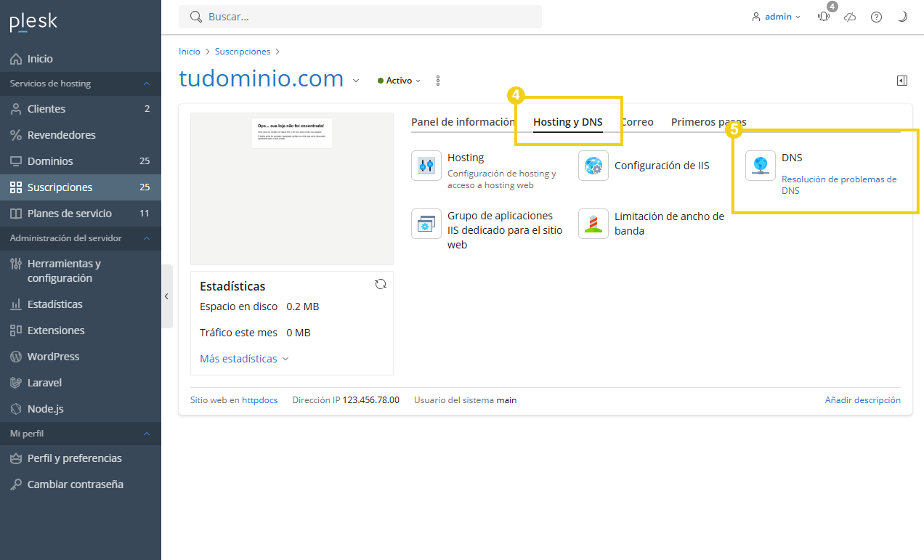Click the Buscar search field

pyautogui.click(x=360, y=17)
